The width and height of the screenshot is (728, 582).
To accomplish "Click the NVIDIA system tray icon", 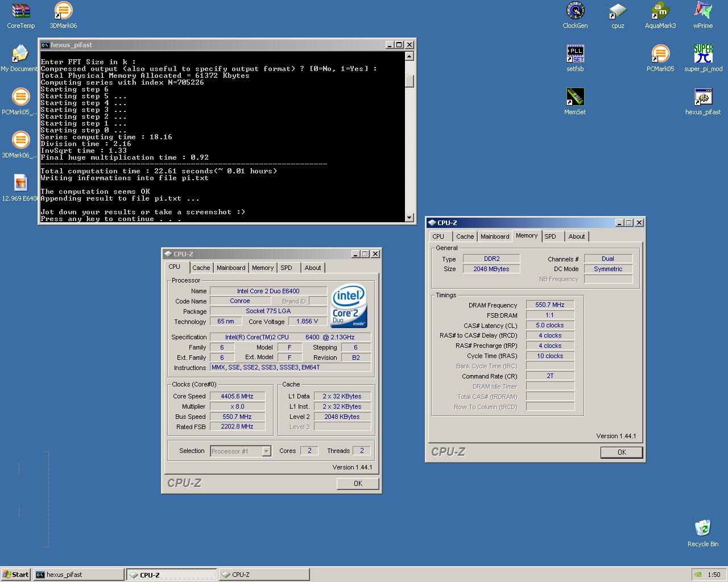I will pyautogui.click(x=698, y=575).
